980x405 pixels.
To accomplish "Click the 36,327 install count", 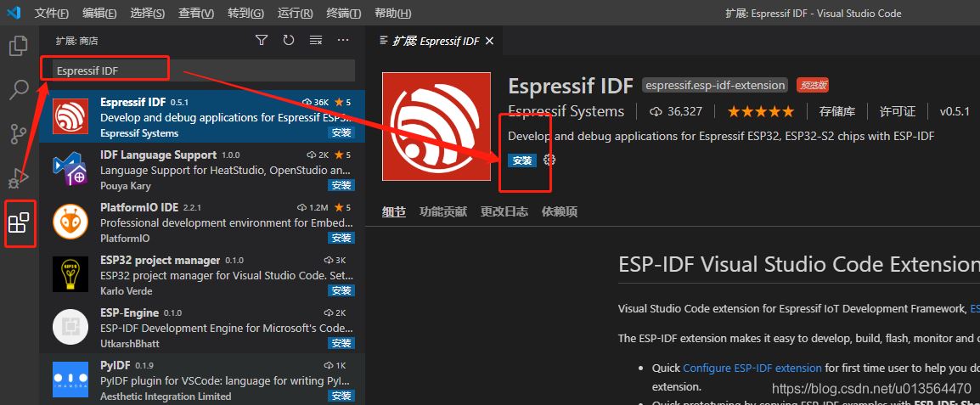I will 676,111.
